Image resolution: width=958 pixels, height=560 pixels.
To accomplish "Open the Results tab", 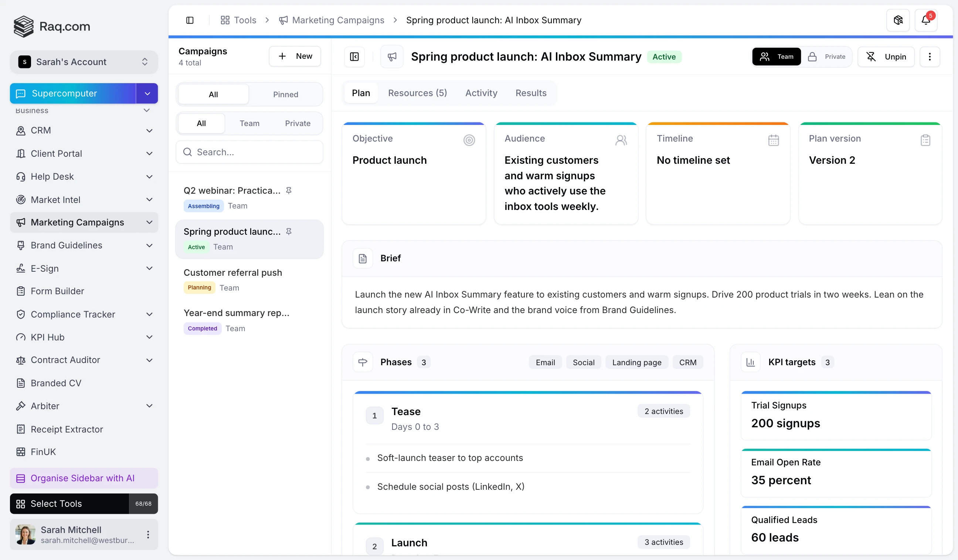I will pos(531,93).
